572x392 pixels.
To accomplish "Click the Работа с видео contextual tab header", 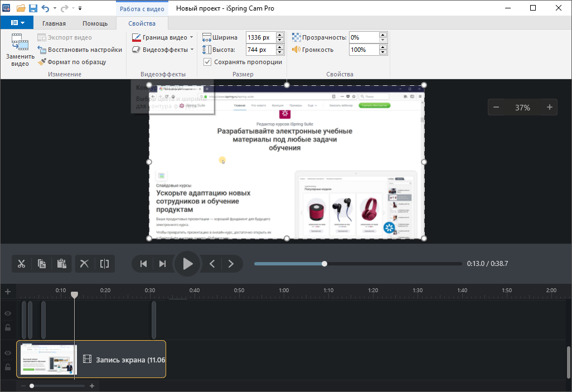I will click(142, 9).
